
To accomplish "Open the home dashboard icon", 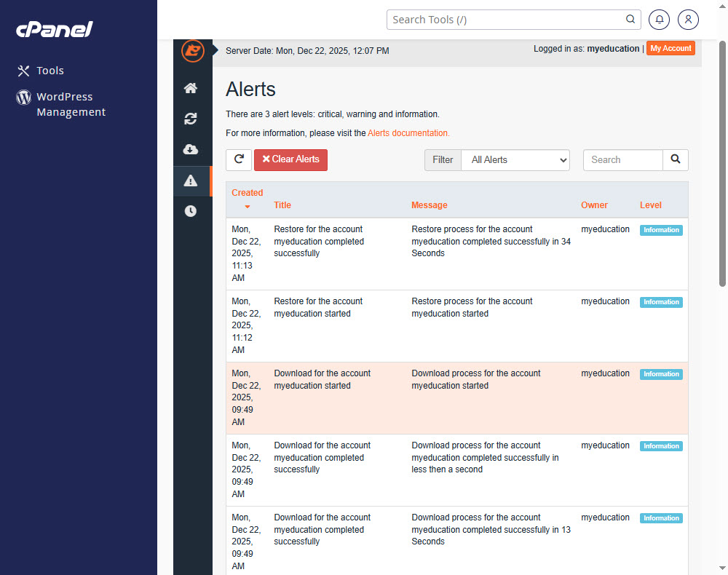I will [x=191, y=88].
